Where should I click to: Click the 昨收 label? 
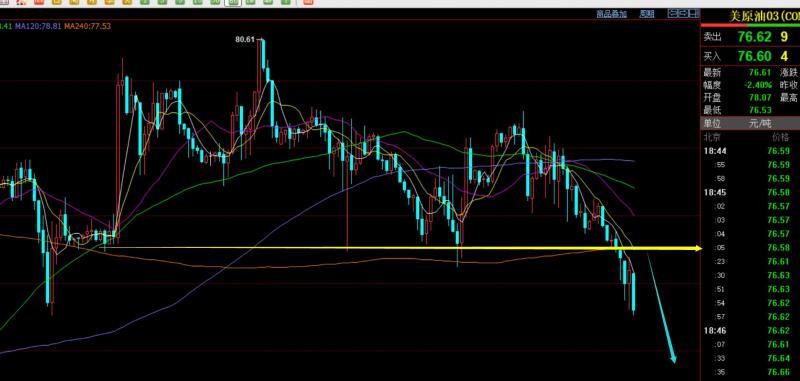pos(788,85)
